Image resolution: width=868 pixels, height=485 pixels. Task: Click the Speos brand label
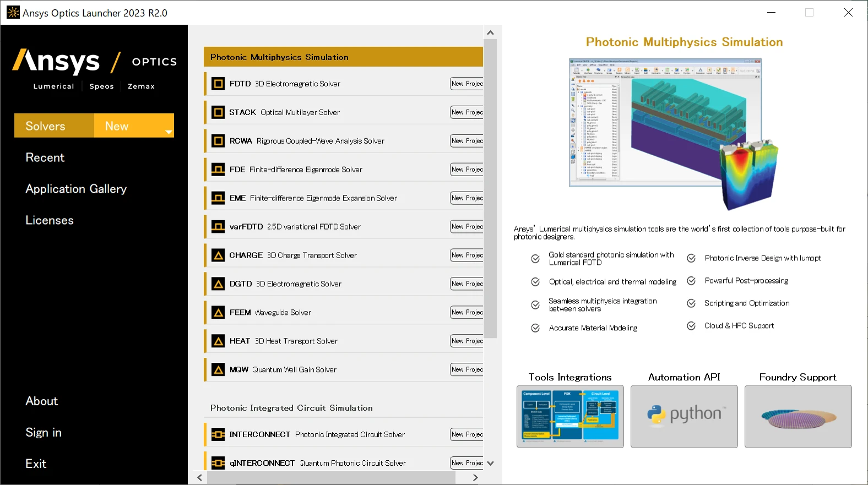(x=102, y=86)
